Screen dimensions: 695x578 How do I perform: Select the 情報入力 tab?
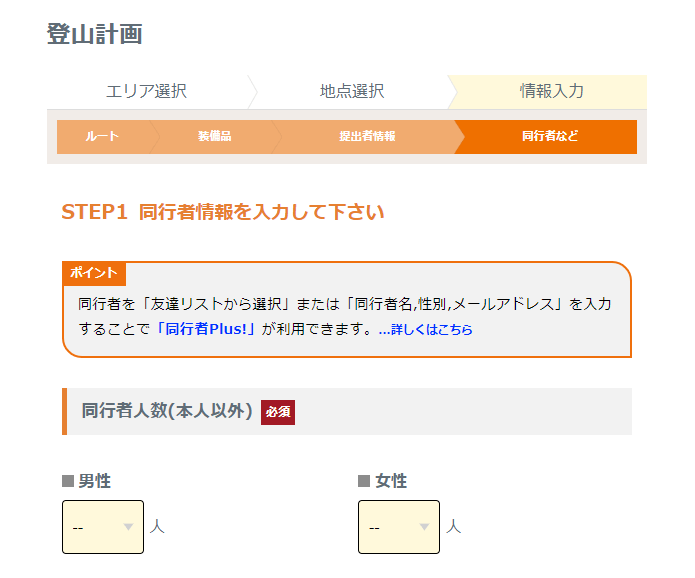(x=551, y=91)
